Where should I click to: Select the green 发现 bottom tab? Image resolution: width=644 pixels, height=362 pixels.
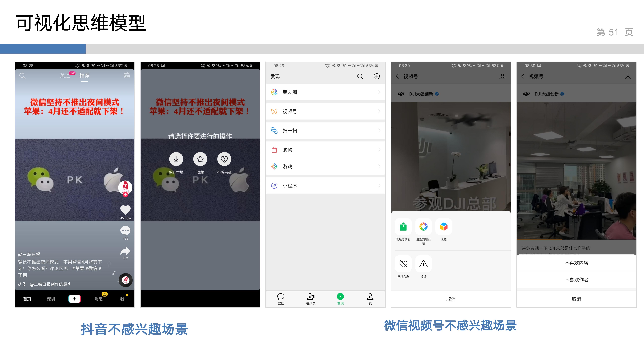(x=340, y=299)
